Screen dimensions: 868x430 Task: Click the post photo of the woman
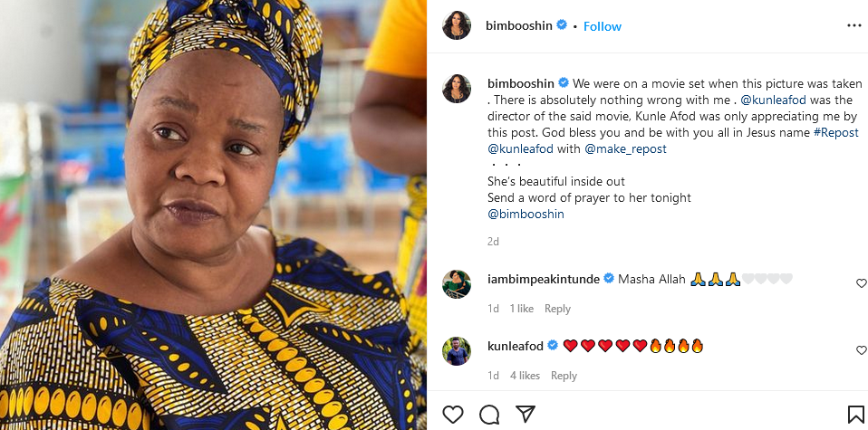tap(213, 215)
